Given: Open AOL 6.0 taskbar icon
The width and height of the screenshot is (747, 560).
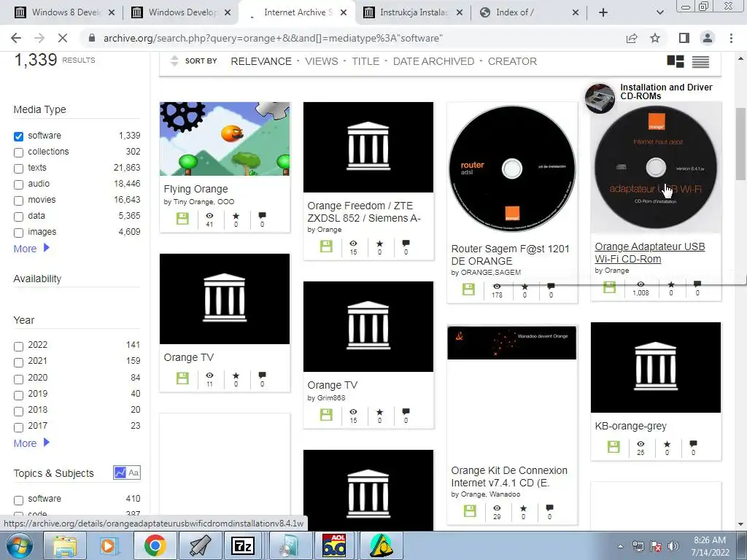Looking at the screenshot, I should [334, 545].
